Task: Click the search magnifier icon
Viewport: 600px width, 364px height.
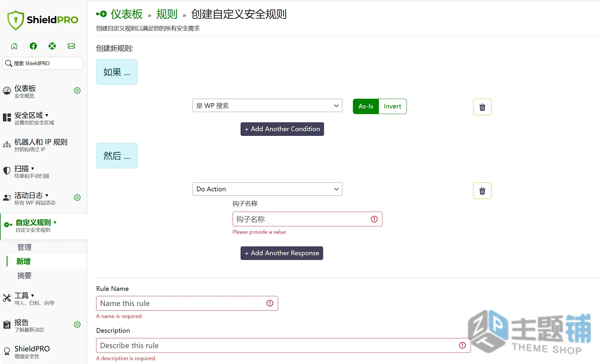Action: (9, 63)
